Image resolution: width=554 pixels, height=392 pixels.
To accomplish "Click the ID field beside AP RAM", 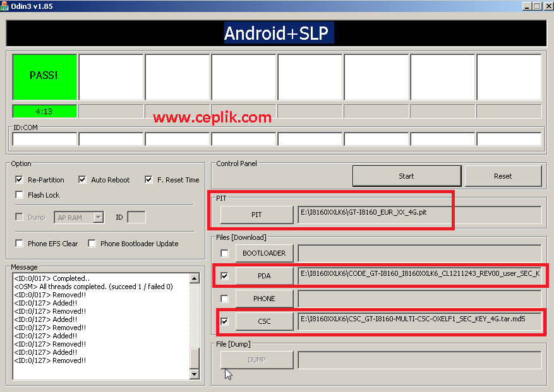I will click(136, 217).
